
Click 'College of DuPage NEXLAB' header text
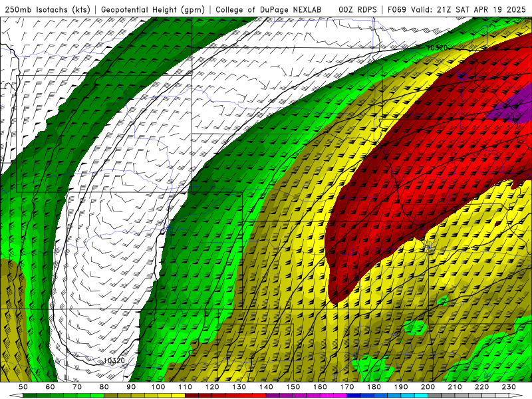click(x=269, y=9)
